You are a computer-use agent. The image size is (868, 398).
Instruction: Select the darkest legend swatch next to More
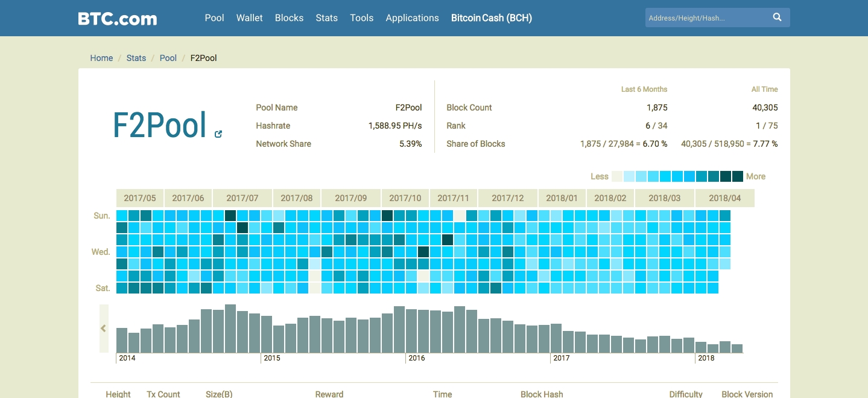[x=738, y=176]
